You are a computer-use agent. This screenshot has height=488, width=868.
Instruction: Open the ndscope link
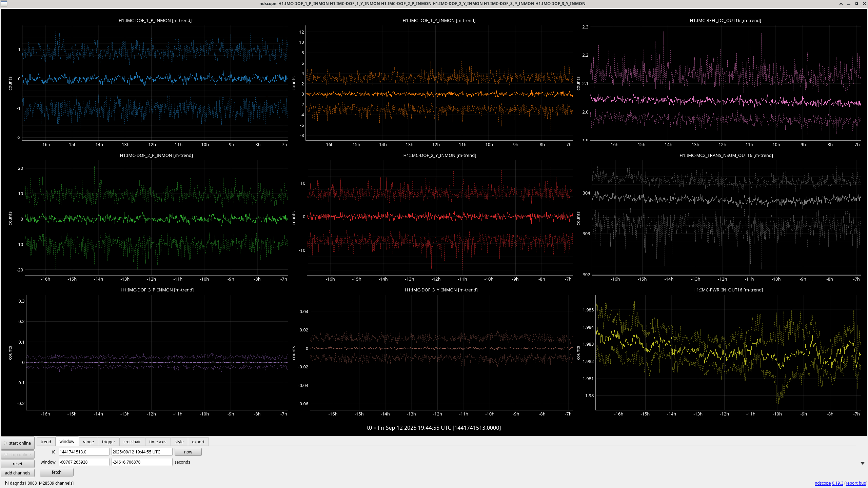(x=823, y=483)
